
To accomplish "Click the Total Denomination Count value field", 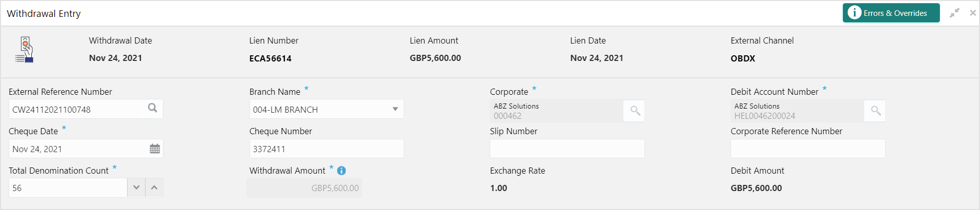I will pos(68,187).
